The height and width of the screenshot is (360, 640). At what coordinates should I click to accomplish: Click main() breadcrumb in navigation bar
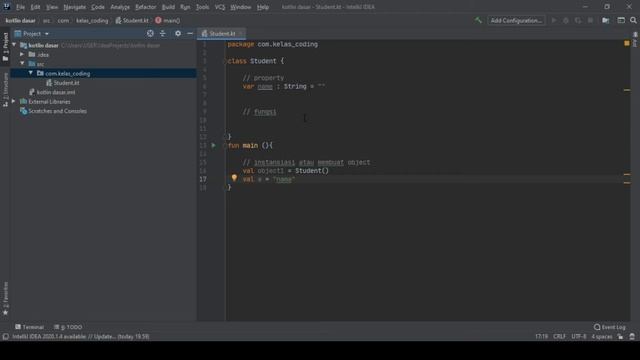[x=167, y=20]
